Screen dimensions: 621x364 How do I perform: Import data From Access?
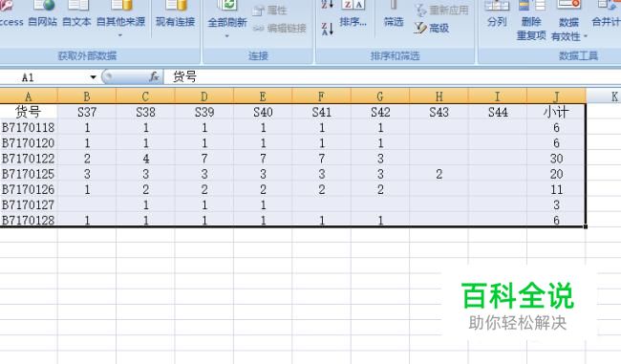click(11, 14)
